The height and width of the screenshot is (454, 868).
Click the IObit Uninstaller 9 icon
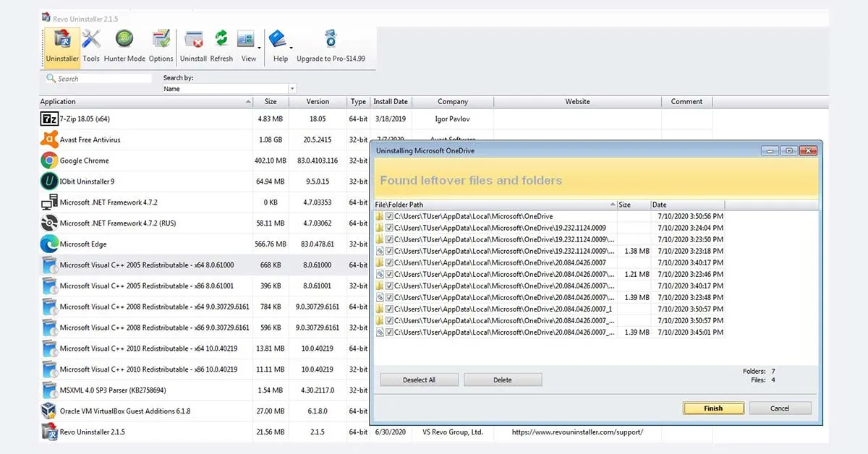[49, 181]
